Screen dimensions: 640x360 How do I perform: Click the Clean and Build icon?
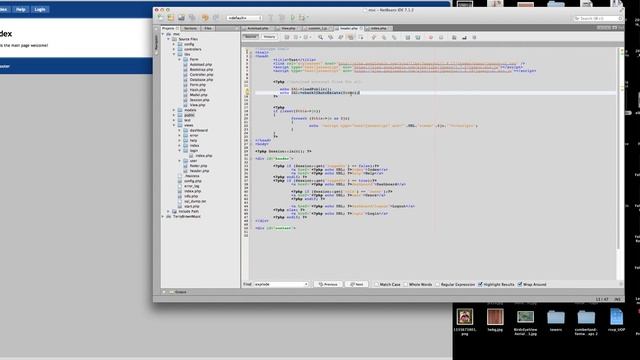(x=282, y=18)
